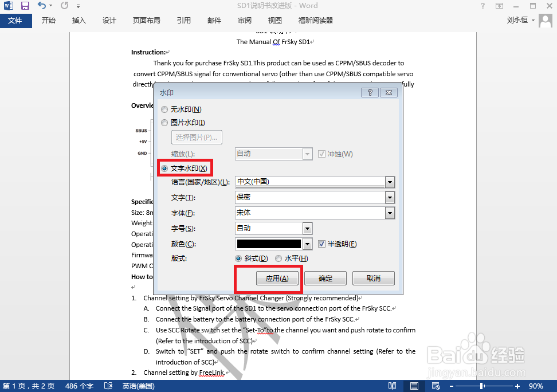Open the 审阅 ribbon tab
This screenshot has height=392, width=557.
click(x=244, y=21)
